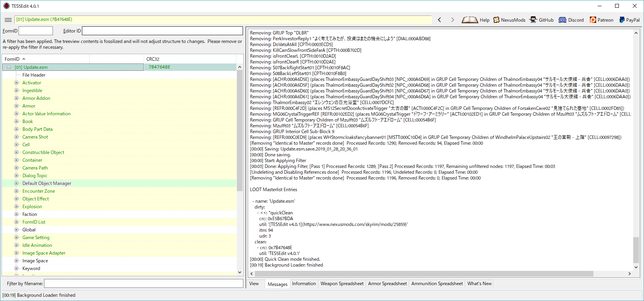Select the Object Effect row

pos(119,199)
